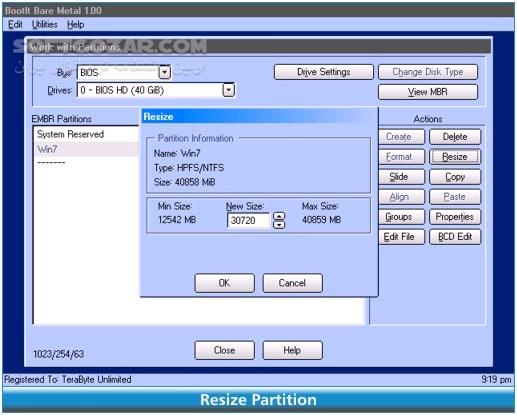This screenshot has height=415, width=517.
Task: Open the Edit menu
Action: (x=15, y=25)
